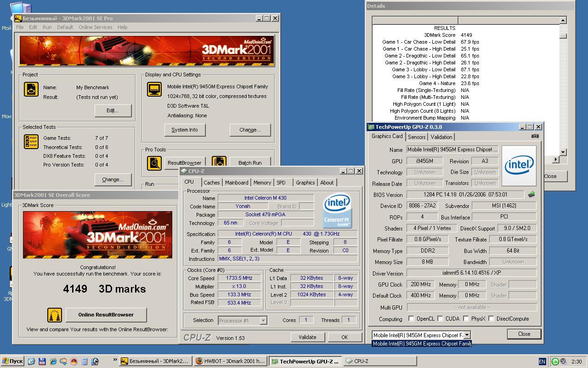Click the 3DMark2001 title bar icon
This screenshot has height=368, width=588.
pyautogui.click(x=18, y=18)
